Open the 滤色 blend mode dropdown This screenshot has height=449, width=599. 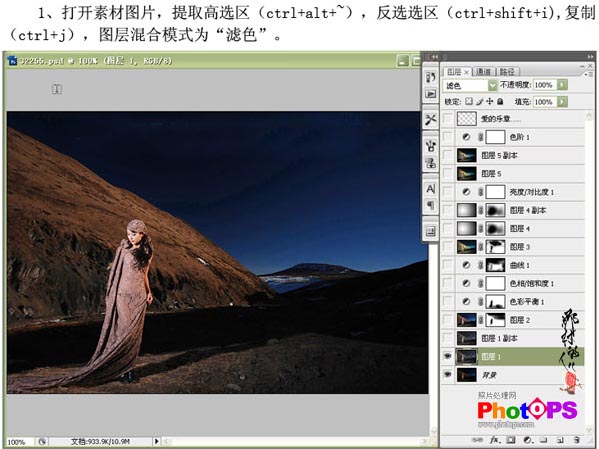(470, 85)
